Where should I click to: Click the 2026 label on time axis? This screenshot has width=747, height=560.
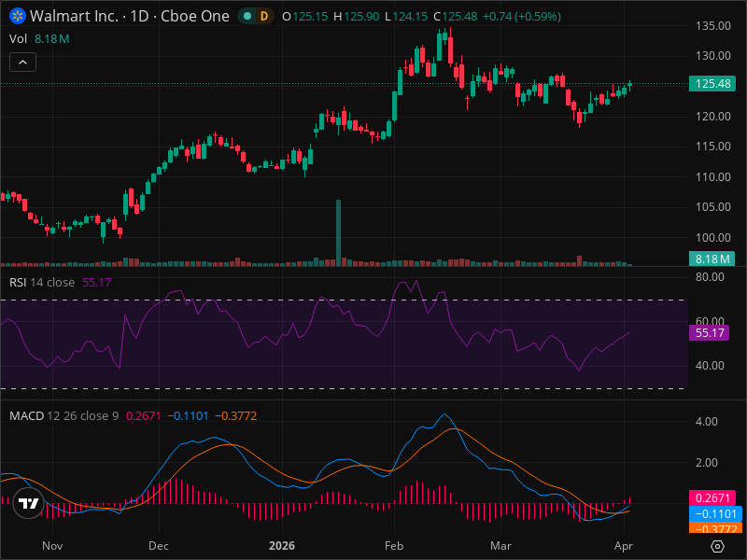[x=282, y=546]
